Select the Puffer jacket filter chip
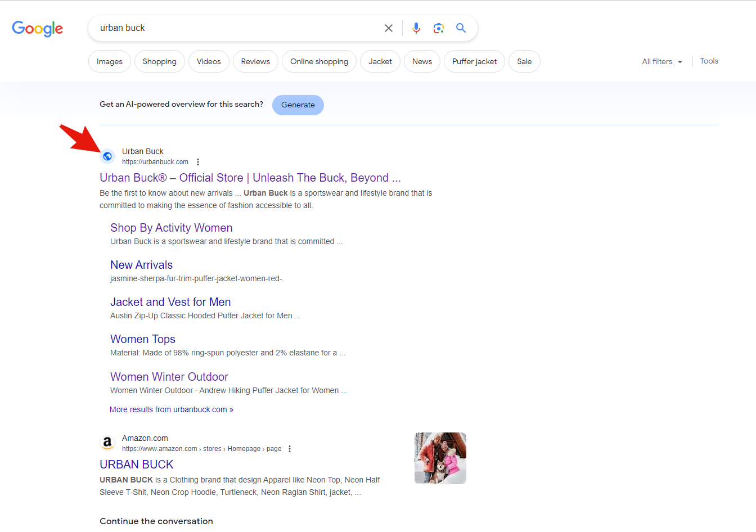This screenshot has width=756, height=532. [x=475, y=61]
